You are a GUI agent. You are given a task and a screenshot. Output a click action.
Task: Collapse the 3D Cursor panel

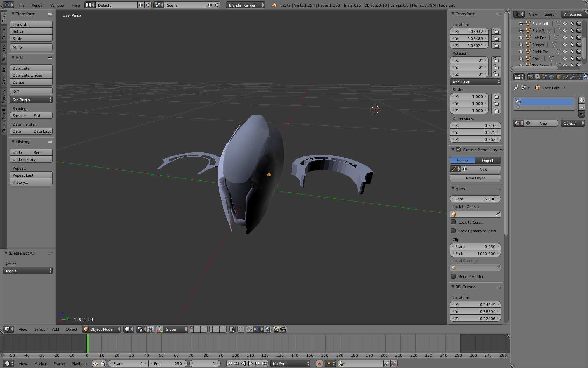[453, 287]
